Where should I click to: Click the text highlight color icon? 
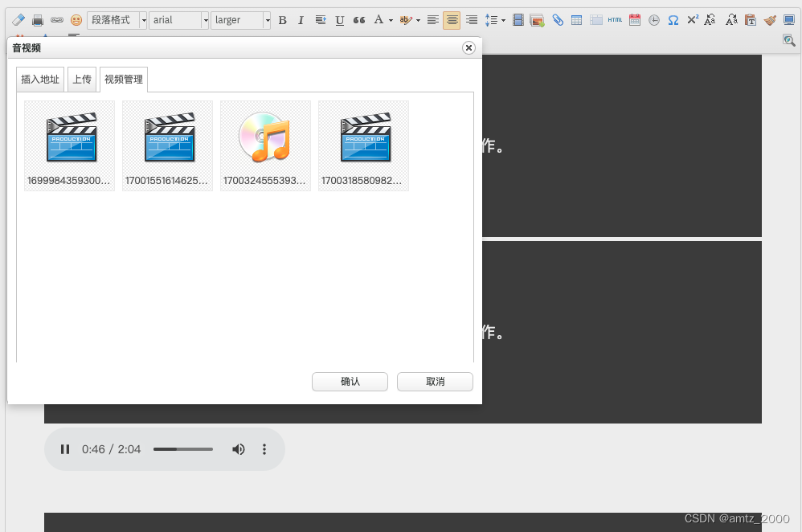[406, 20]
